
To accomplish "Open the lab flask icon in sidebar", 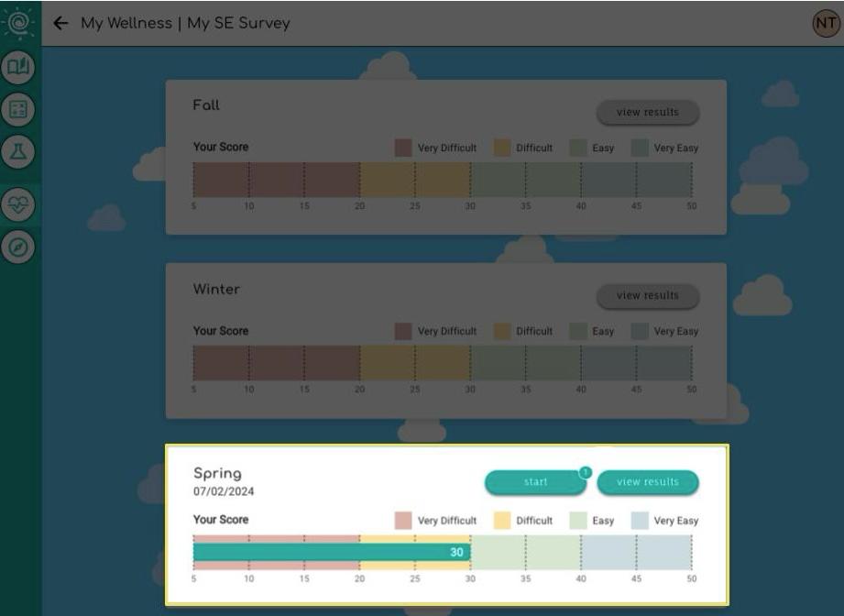I will (x=18, y=152).
